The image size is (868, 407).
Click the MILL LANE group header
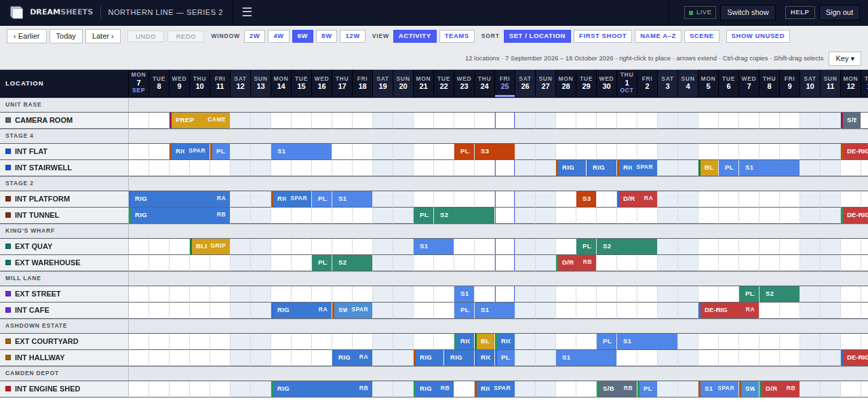point(23,278)
